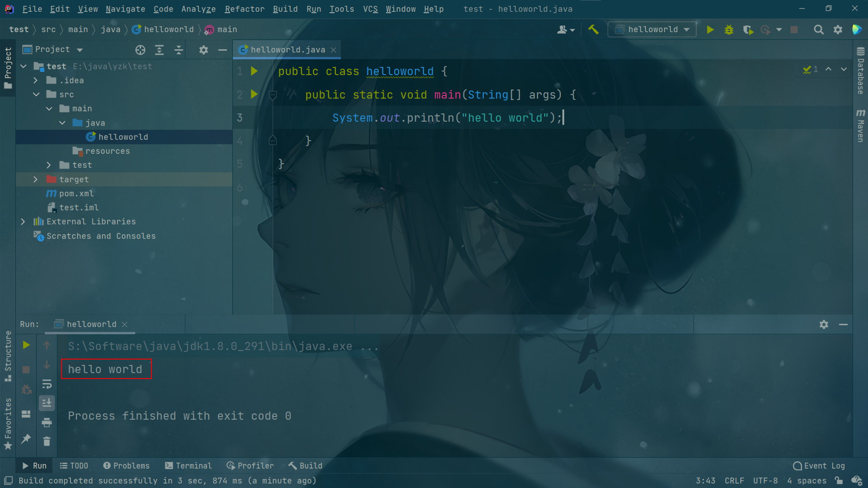Open the Refactor menu

[x=244, y=9]
